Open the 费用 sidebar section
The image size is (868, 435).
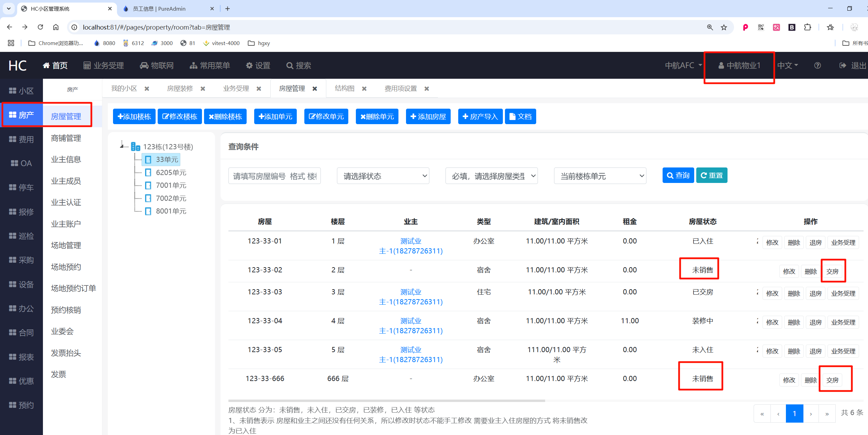(21, 139)
